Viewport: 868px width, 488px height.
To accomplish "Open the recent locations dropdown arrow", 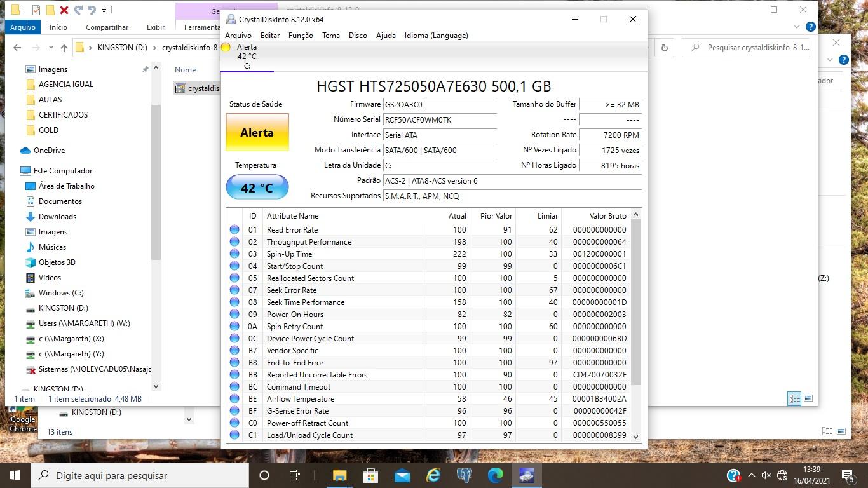I will (x=51, y=48).
